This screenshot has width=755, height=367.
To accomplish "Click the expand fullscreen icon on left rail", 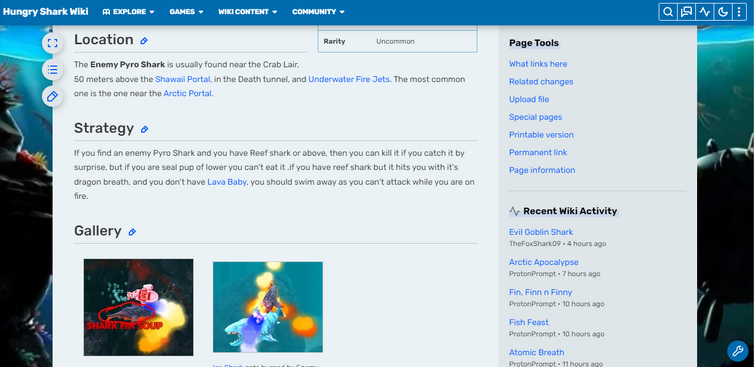I will [x=52, y=43].
